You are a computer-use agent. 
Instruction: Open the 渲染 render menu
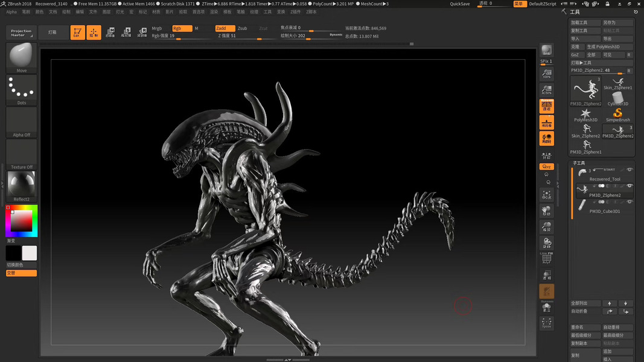[x=214, y=12]
